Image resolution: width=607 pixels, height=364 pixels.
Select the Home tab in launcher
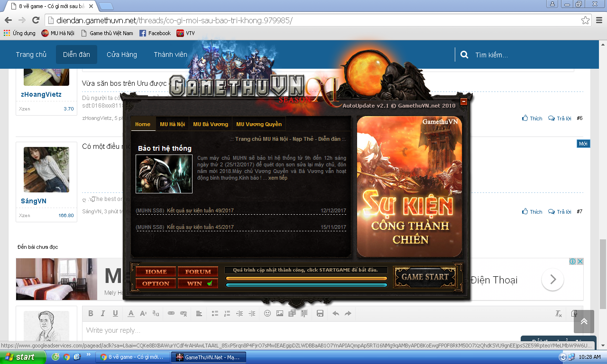tap(143, 124)
